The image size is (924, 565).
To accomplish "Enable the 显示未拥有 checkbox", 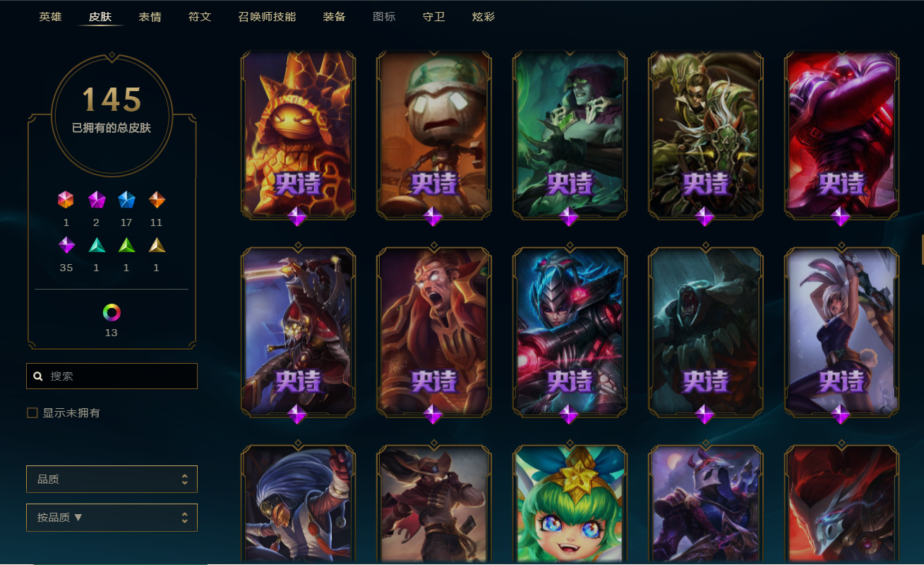I will (x=32, y=413).
